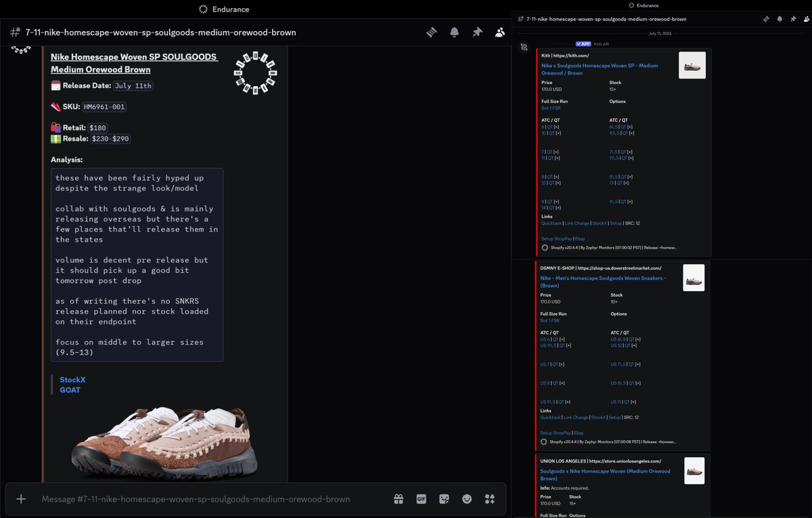The image size is (812, 518).
Task: Click Ebay link in Kith embed
Action: [580, 238]
